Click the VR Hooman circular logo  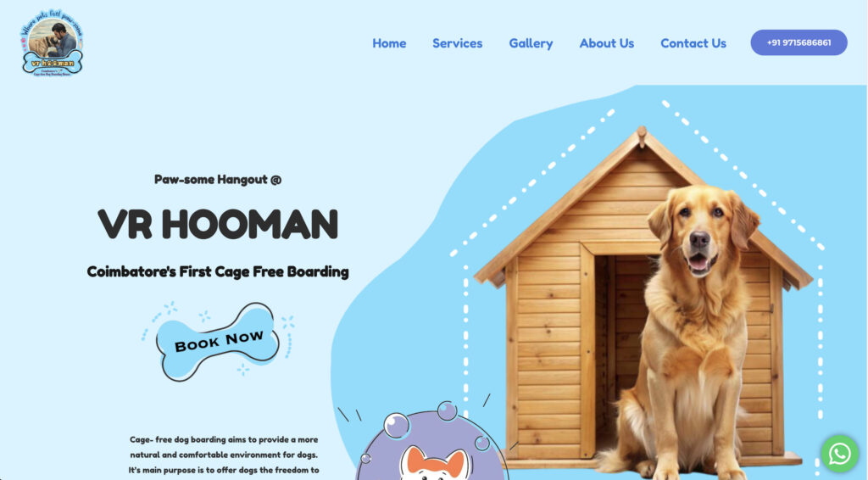click(53, 42)
